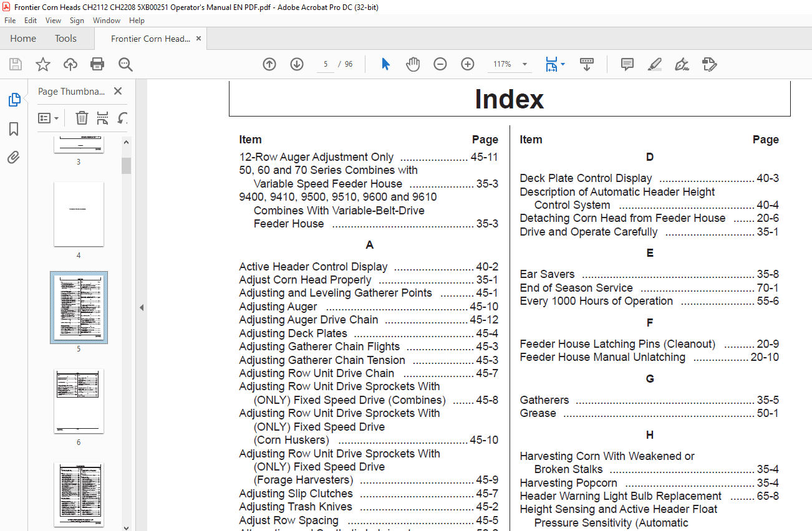812x531 pixels.
Task: Select page 3 thumbnail
Action: click(79, 145)
